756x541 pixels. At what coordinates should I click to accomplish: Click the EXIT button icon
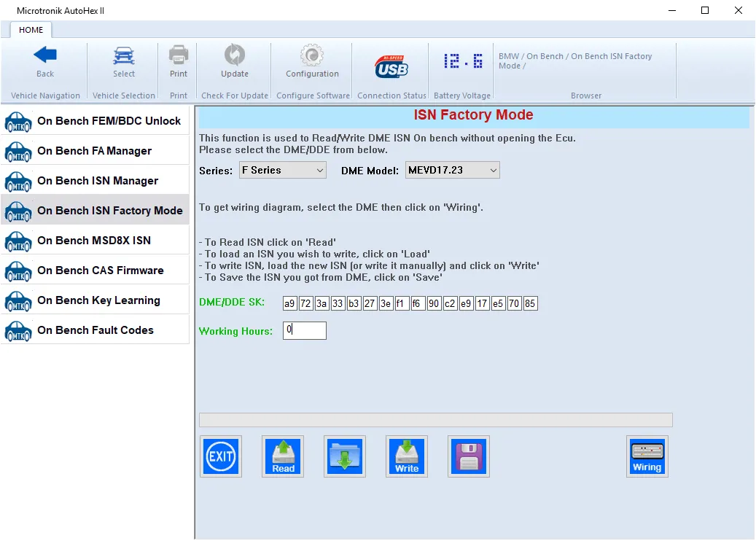[x=221, y=456]
